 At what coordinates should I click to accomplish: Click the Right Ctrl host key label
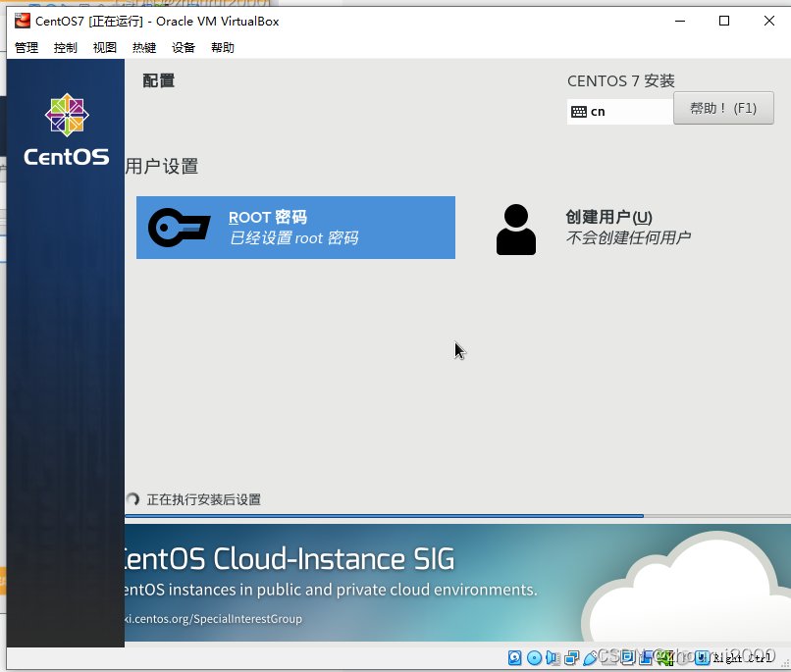(742, 658)
